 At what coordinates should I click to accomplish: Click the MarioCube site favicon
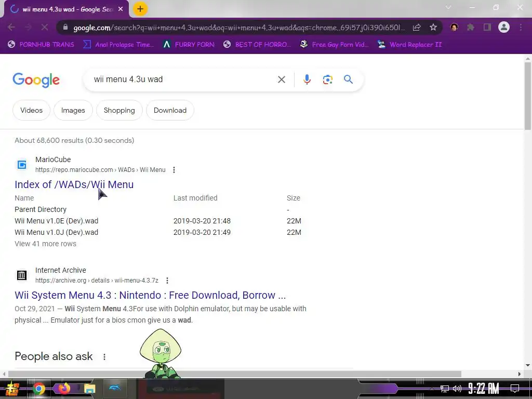22,165
